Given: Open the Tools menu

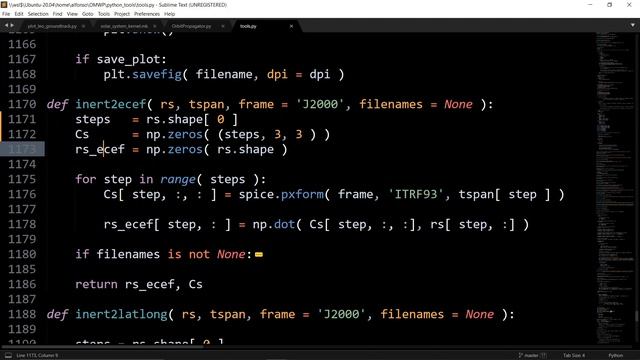Looking at the screenshot, I should pos(104,14).
